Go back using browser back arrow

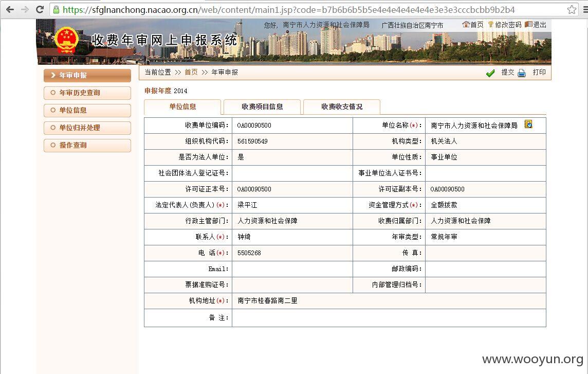10,9
